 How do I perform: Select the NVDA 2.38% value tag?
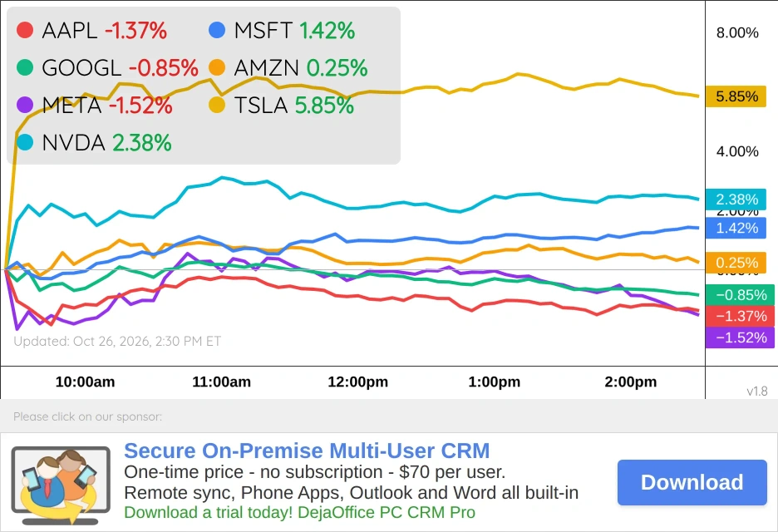pyautogui.click(x=736, y=199)
